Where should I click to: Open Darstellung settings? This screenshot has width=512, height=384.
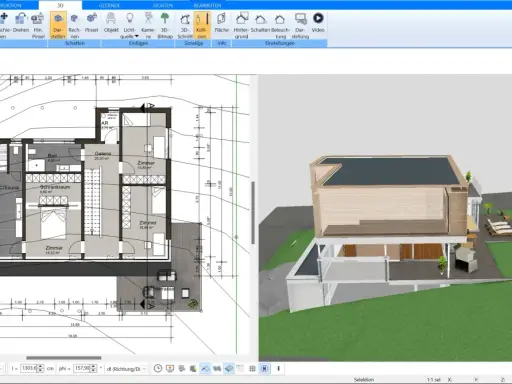click(300, 25)
